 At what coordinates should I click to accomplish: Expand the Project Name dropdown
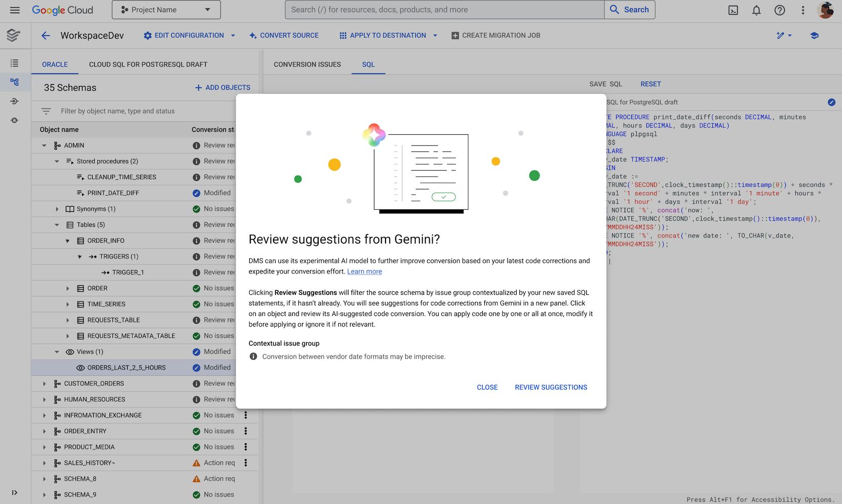166,9
